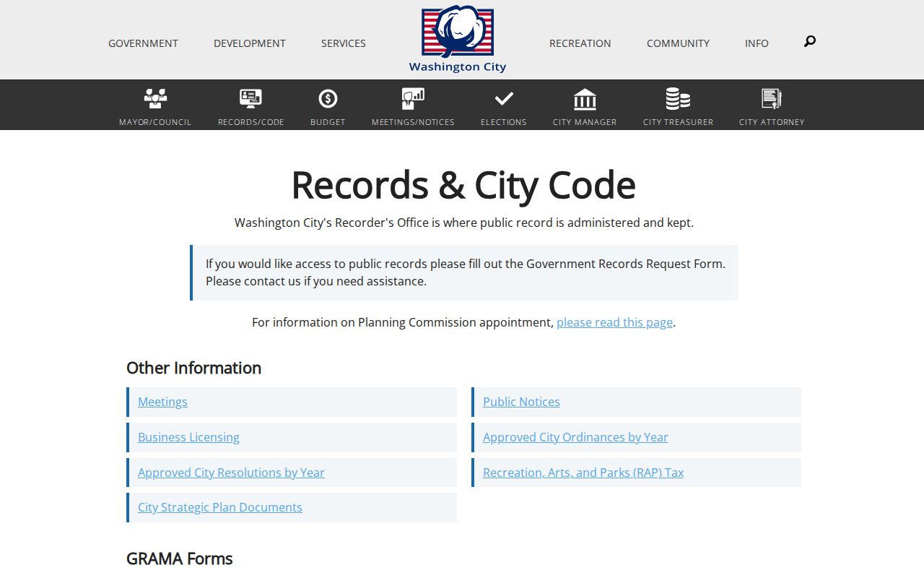Click the 'Records & City Code' heading
This screenshot has width=924, height=578.
point(463,185)
